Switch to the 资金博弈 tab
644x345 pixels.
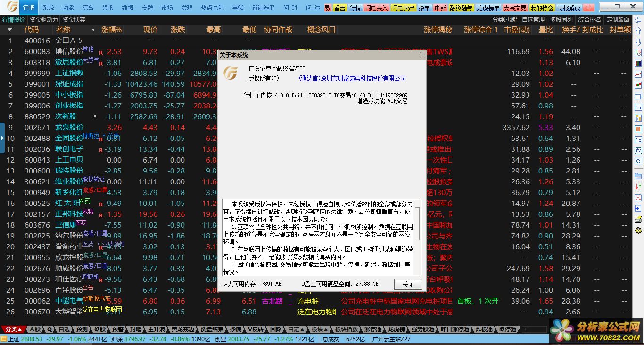(74, 20)
